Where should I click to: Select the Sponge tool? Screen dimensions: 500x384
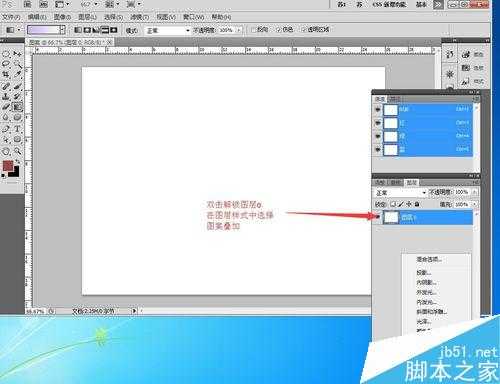(17, 117)
